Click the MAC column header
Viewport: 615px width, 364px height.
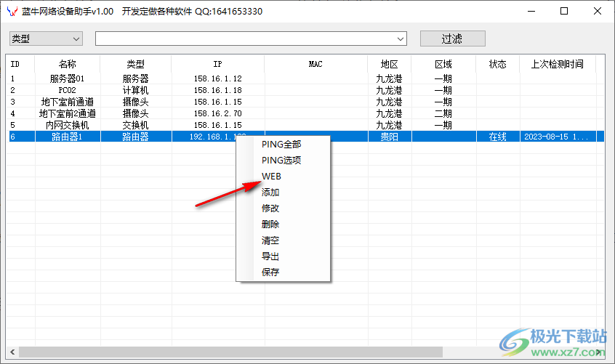315,64
